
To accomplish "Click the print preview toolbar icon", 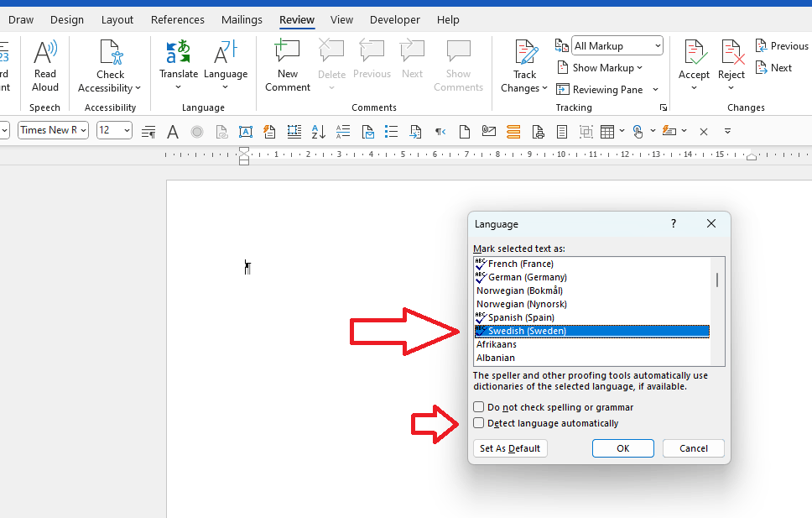I will pos(538,132).
